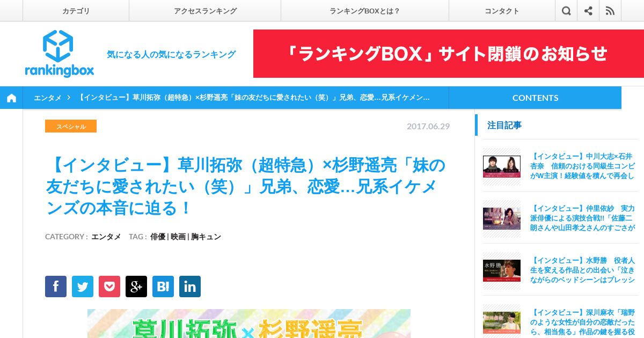Save article to Pocket
Image resolution: width=644 pixels, height=338 pixels.
coord(109,286)
